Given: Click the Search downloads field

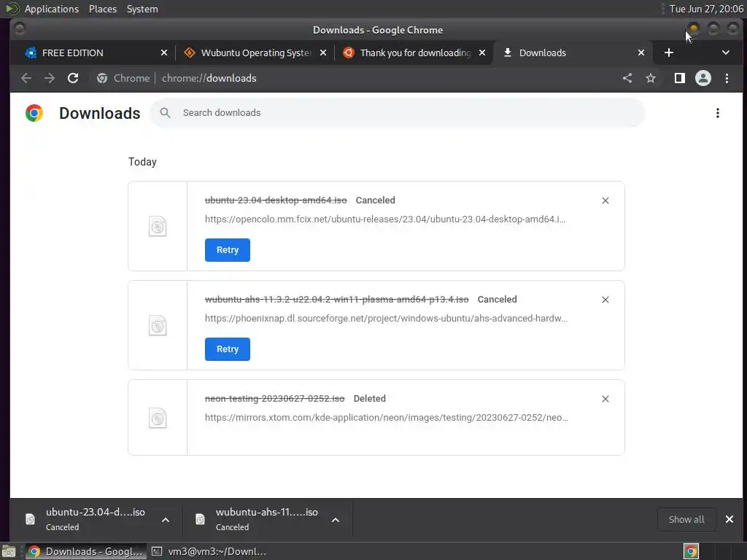Looking at the screenshot, I should point(398,113).
